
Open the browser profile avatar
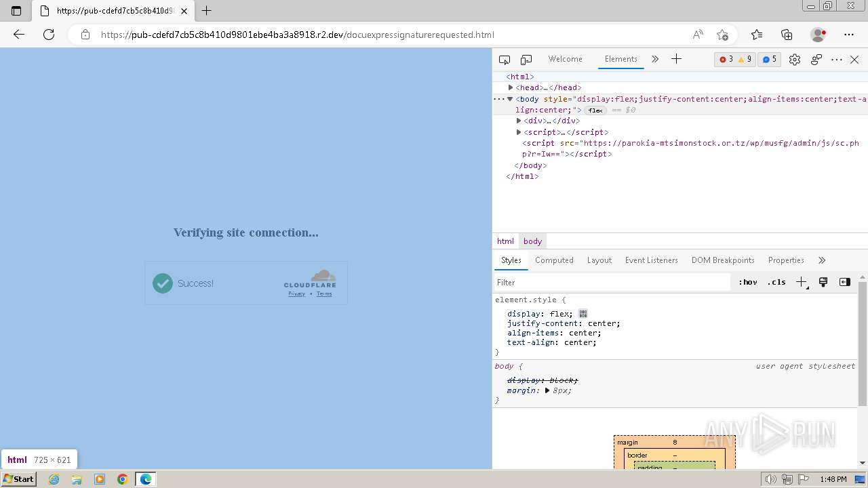818,35
